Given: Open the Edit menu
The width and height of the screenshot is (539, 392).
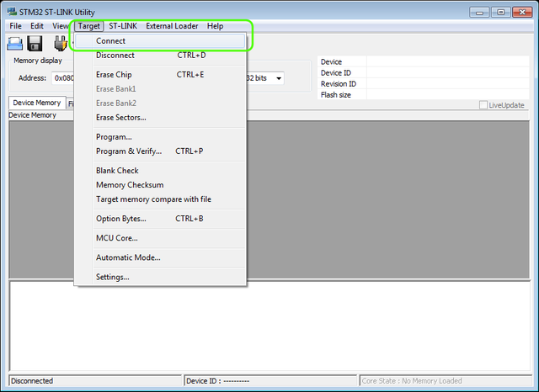Looking at the screenshot, I should tap(37, 26).
